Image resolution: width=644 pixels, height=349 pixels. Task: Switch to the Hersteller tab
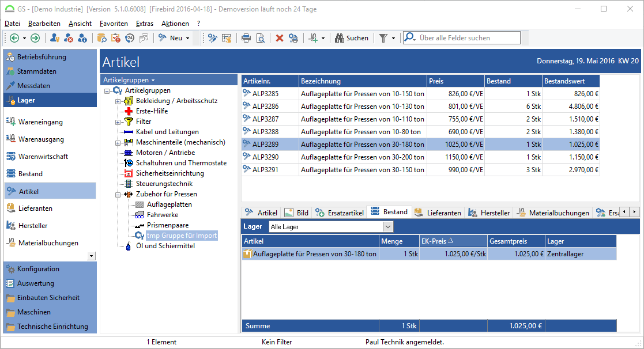coord(489,213)
